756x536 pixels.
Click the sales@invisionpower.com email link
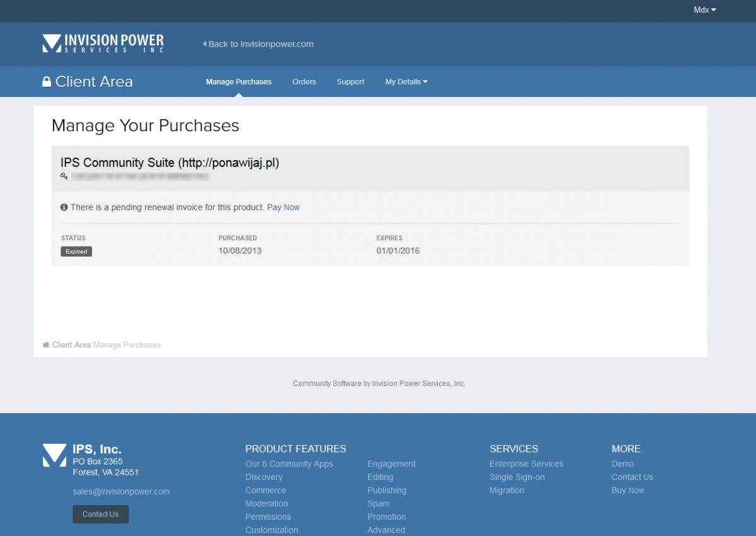[121, 491]
